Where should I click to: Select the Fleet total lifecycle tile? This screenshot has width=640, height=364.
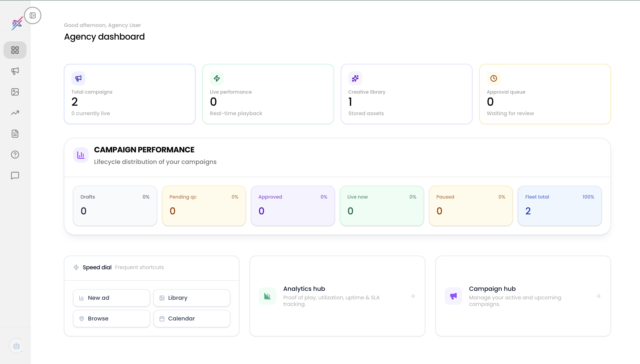560,206
